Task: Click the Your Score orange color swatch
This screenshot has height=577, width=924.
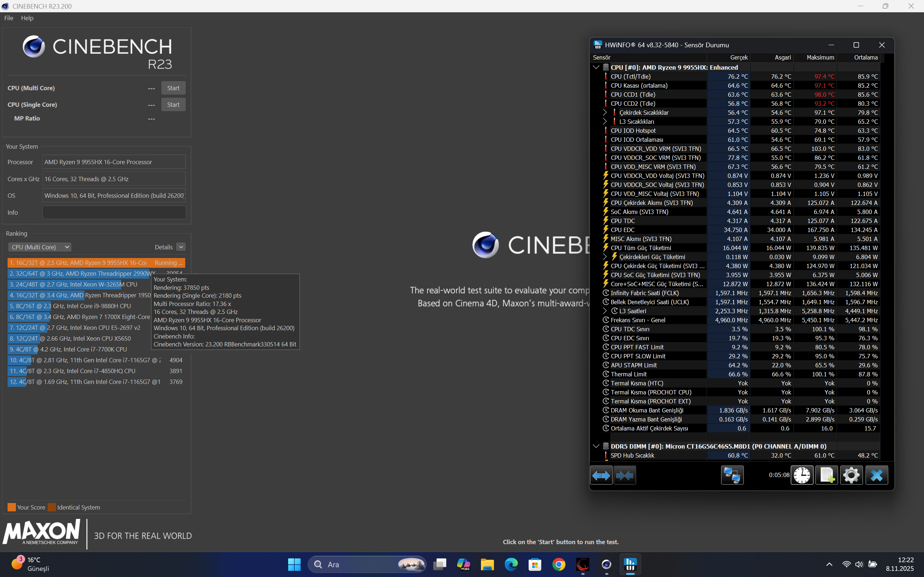Action: (x=12, y=507)
